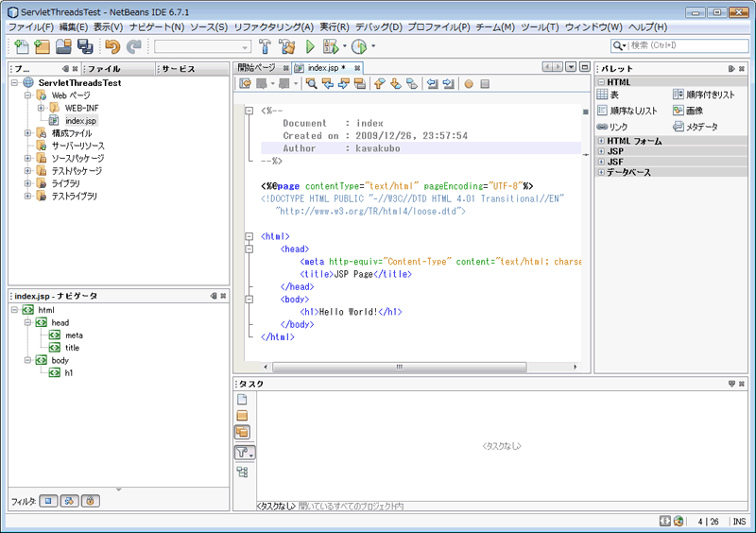Start macro recording red circle icon
Screen dimensions: 756x533
(x=469, y=84)
